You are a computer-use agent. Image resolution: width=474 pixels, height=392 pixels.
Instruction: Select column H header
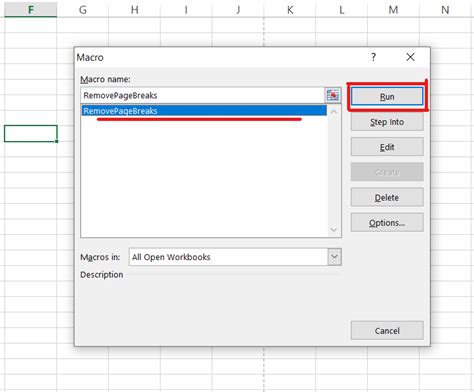coord(134,9)
